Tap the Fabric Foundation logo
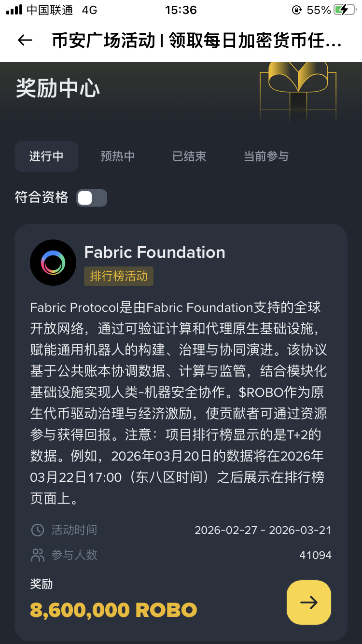The width and height of the screenshot is (362, 644). point(53,263)
